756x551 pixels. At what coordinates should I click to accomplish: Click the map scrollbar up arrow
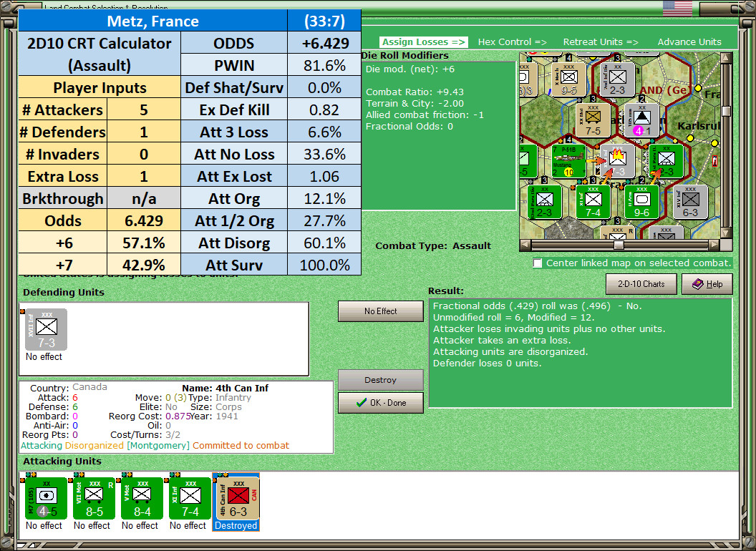click(726, 59)
